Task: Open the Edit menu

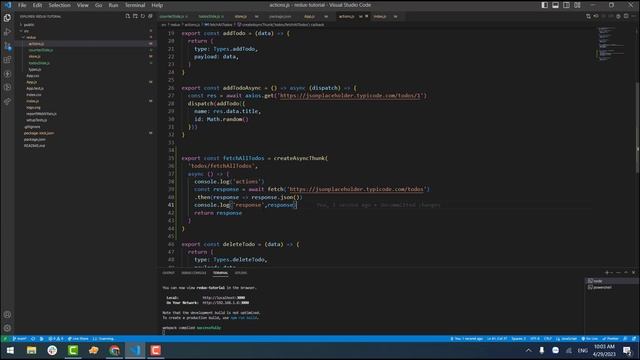Action: coord(37,5)
